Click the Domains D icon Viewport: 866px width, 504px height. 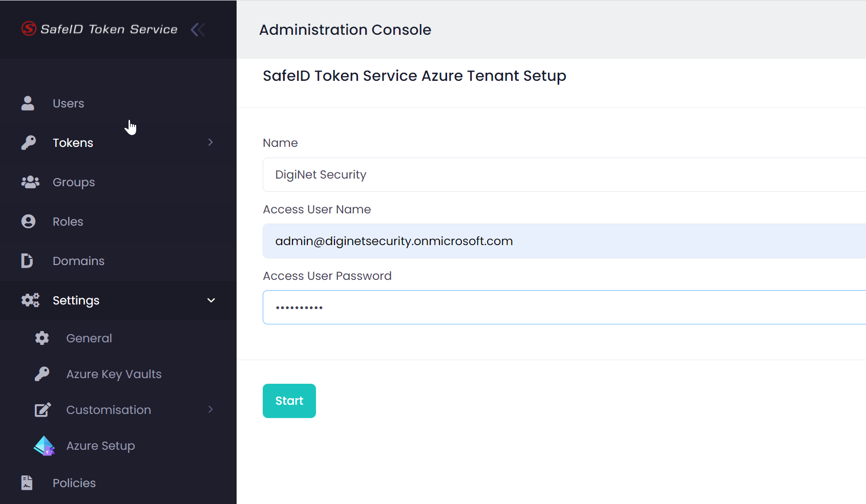(x=27, y=261)
